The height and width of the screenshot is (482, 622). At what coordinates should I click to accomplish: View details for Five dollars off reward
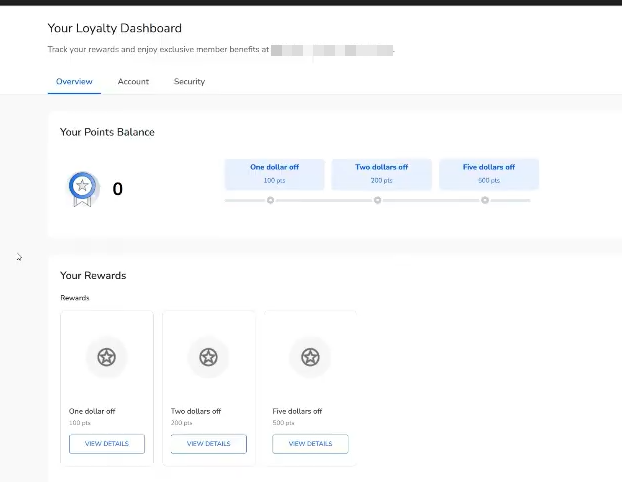point(310,443)
